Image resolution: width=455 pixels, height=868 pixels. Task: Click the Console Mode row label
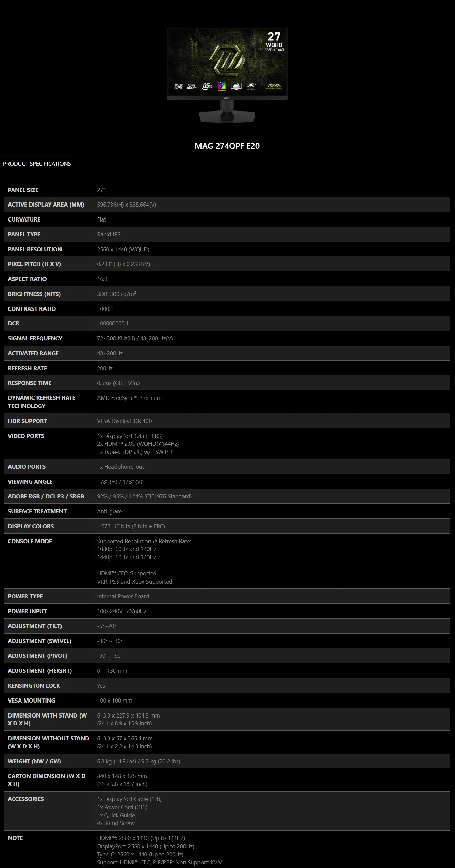(30, 541)
